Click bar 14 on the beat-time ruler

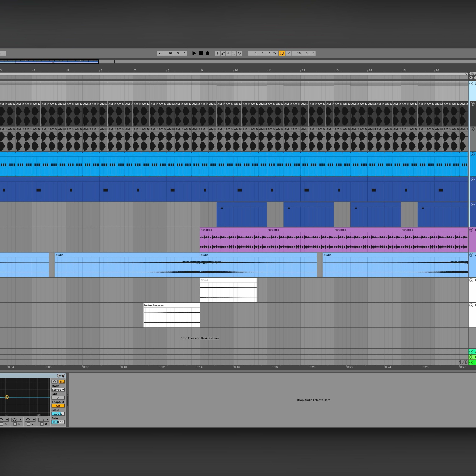click(370, 70)
